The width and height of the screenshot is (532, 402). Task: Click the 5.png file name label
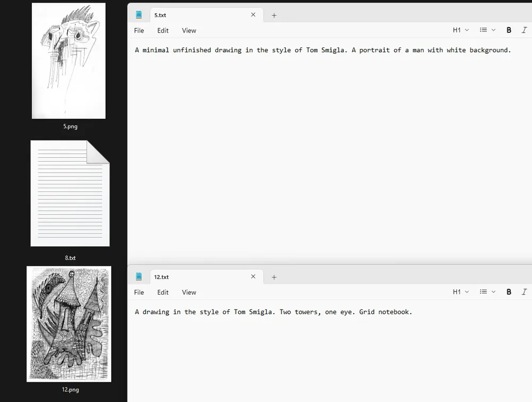click(x=70, y=127)
